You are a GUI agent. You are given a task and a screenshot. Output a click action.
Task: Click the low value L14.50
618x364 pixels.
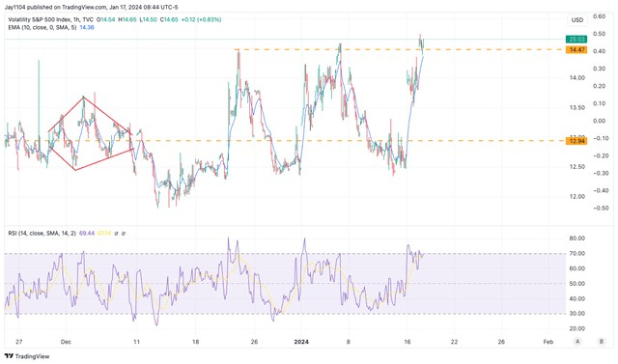(x=148, y=19)
